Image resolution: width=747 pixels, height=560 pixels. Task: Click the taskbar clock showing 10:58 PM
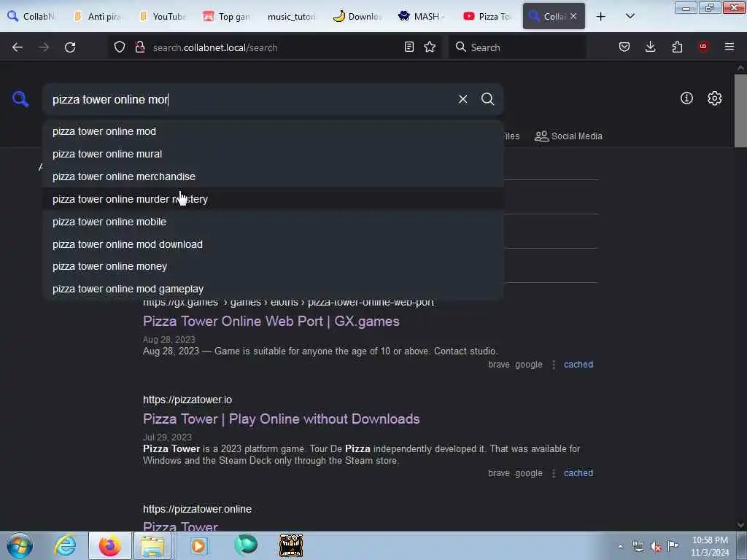pos(710,545)
